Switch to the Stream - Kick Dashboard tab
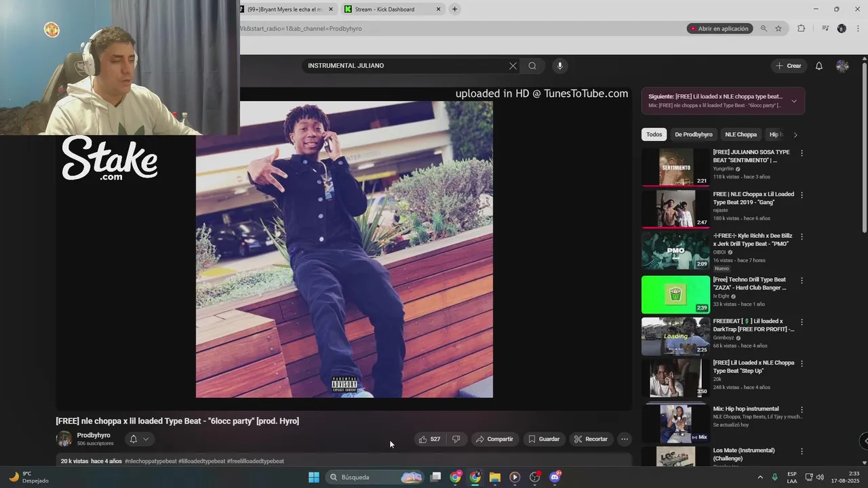Image resolution: width=868 pixels, height=488 pixels. pyautogui.click(x=384, y=9)
